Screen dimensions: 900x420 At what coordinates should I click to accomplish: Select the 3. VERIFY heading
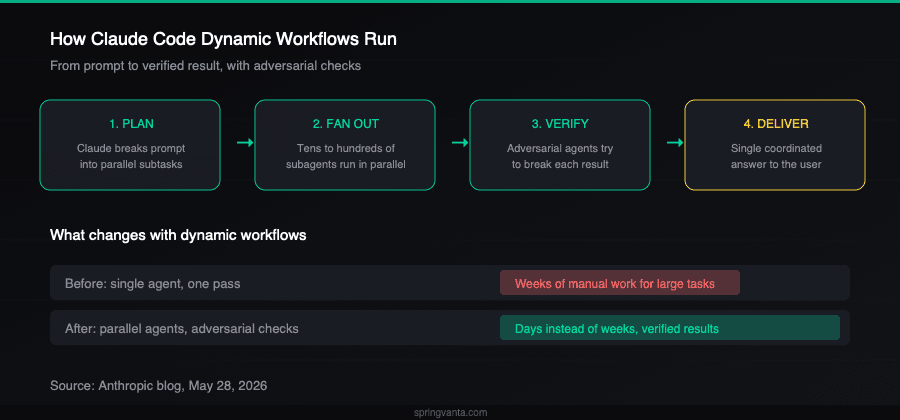click(560, 124)
